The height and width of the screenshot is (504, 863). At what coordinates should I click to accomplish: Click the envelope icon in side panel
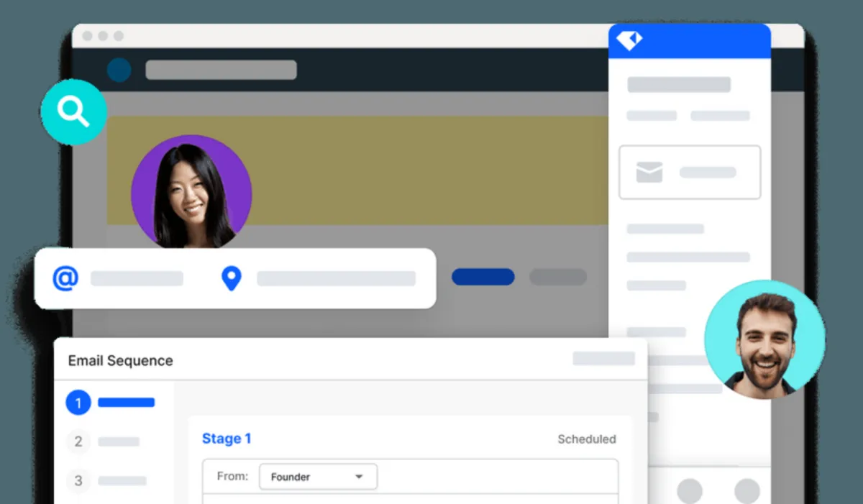[649, 173]
